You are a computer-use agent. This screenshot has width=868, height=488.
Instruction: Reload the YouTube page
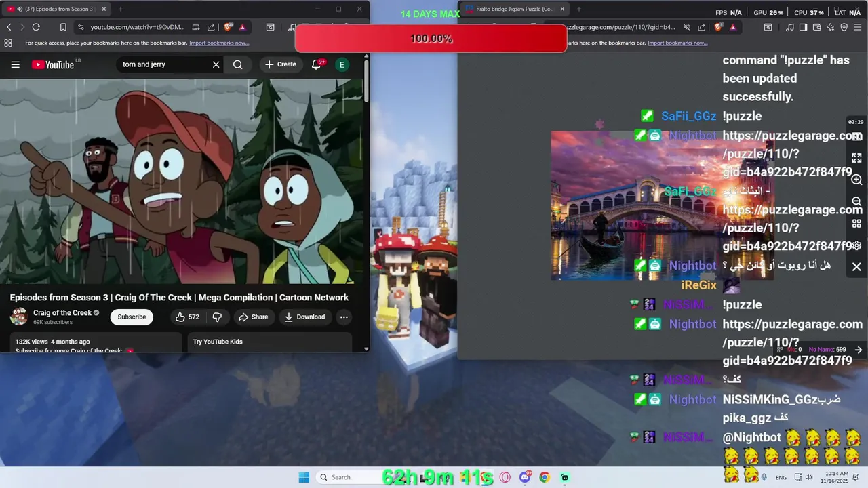pyautogui.click(x=36, y=27)
